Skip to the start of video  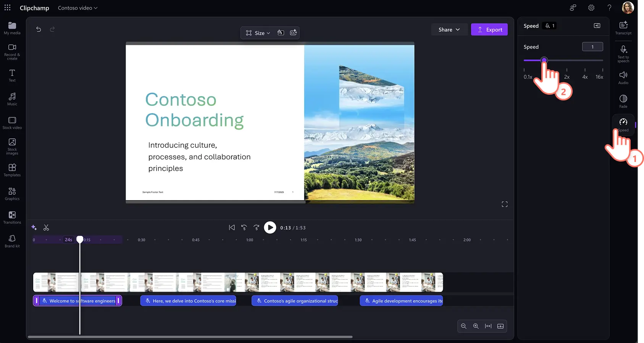[232, 228]
